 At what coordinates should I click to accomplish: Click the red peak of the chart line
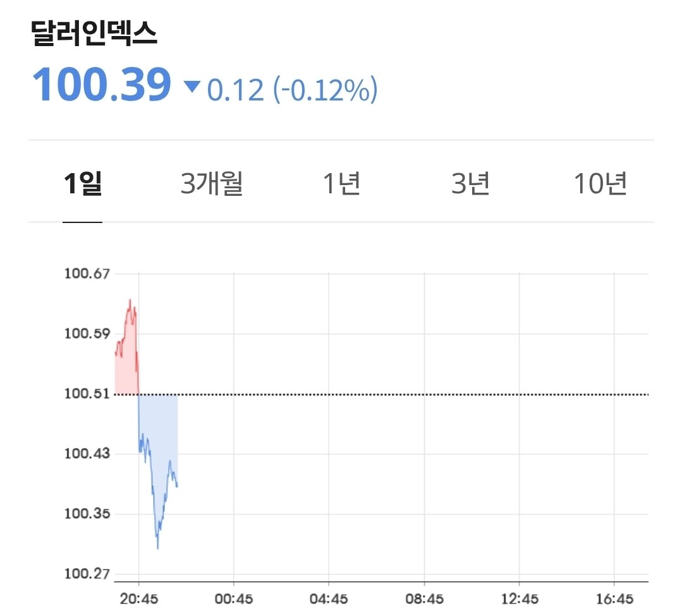click(x=130, y=301)
